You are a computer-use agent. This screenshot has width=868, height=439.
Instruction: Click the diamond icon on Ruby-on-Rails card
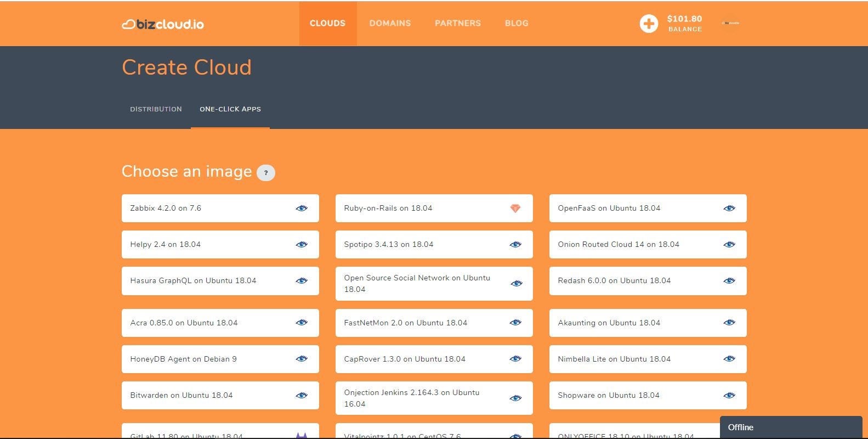515,208
